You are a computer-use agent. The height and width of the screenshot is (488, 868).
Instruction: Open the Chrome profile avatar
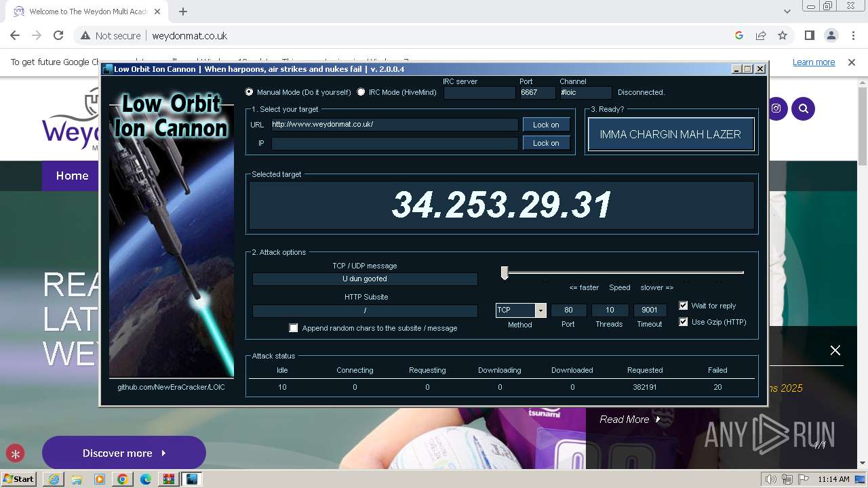(831, 36)
